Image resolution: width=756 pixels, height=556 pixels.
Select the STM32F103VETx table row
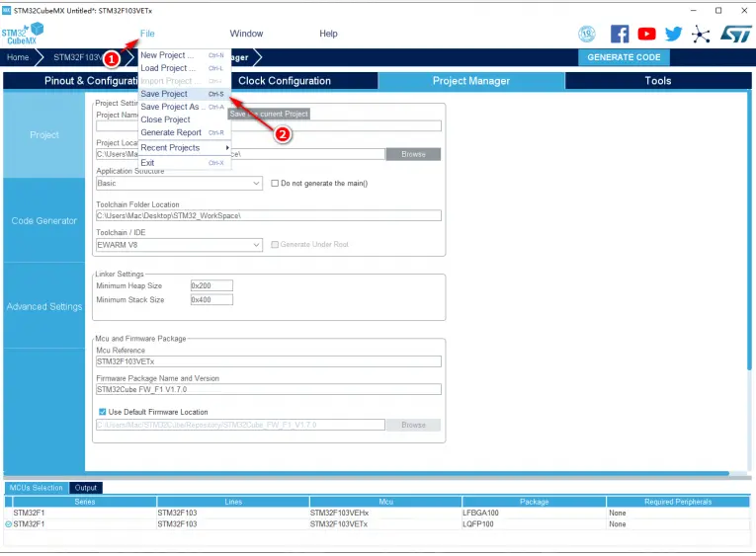point(378,524)
